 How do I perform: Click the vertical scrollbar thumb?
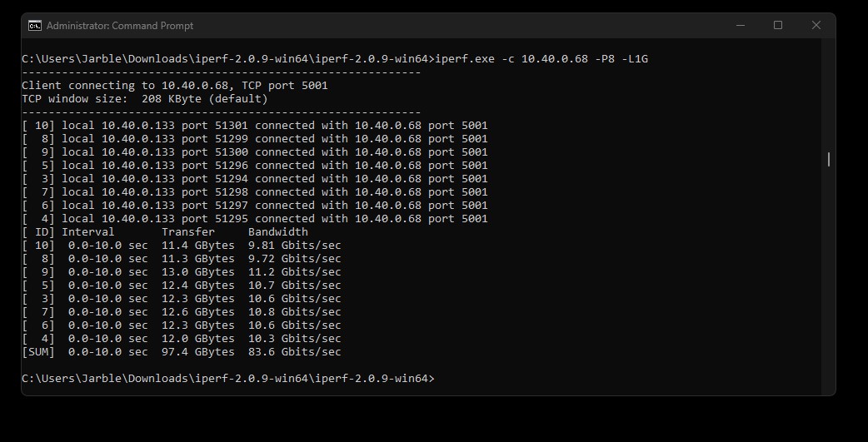[x=828, y=159]
